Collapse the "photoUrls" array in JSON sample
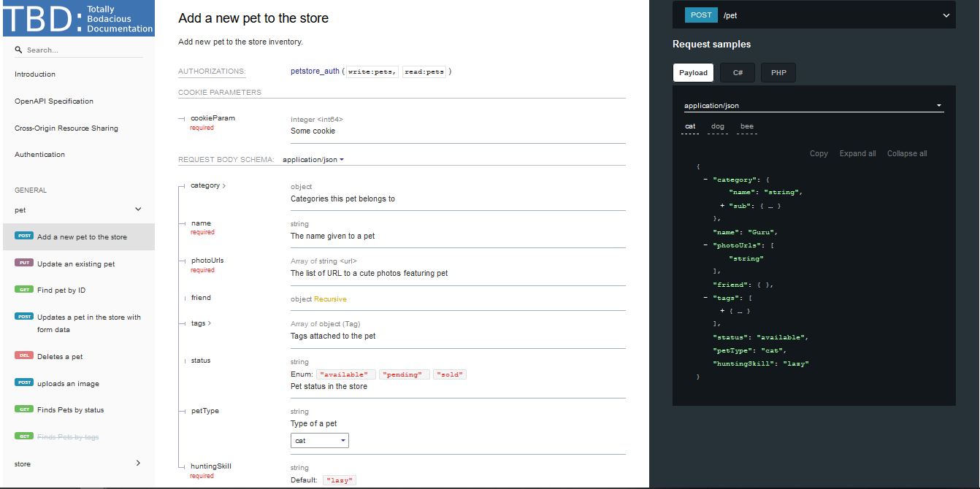Viewport: 980px width, 489px height. tap(705, 245)
